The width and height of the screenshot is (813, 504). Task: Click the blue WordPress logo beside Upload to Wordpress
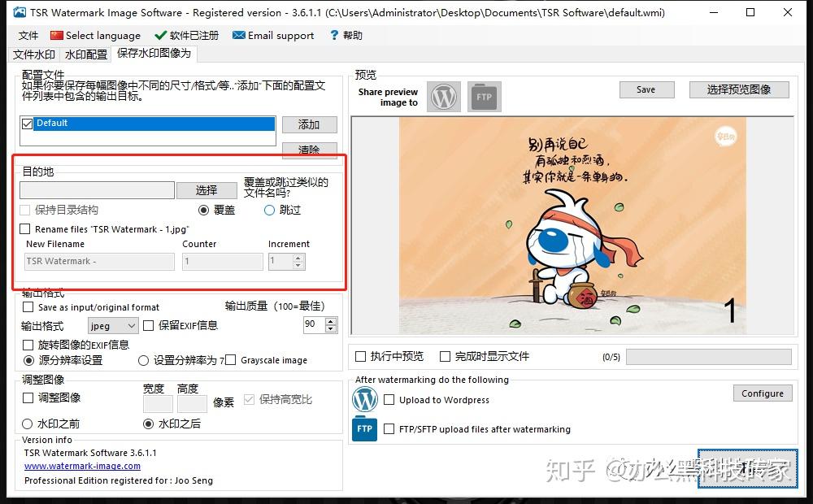click(x=365, y=400)
